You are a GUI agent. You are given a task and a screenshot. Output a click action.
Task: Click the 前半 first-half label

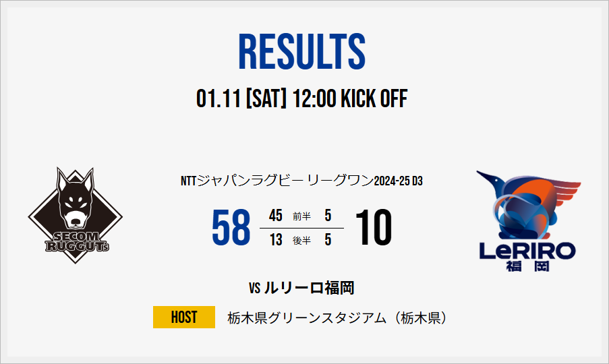pos(301,216)
